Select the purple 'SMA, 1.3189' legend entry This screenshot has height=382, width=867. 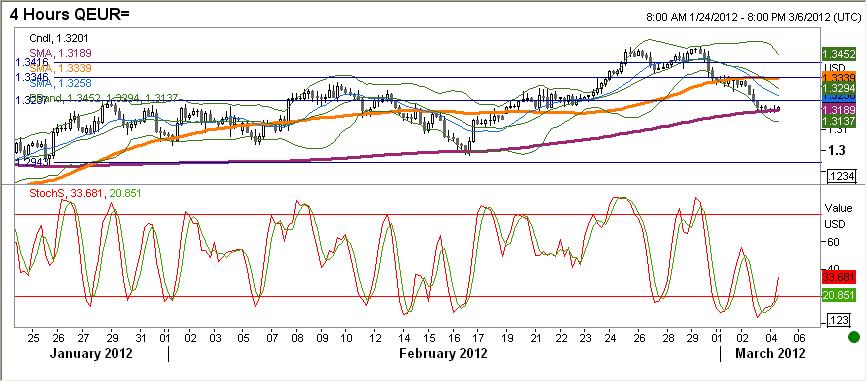[x=60, y=53]
